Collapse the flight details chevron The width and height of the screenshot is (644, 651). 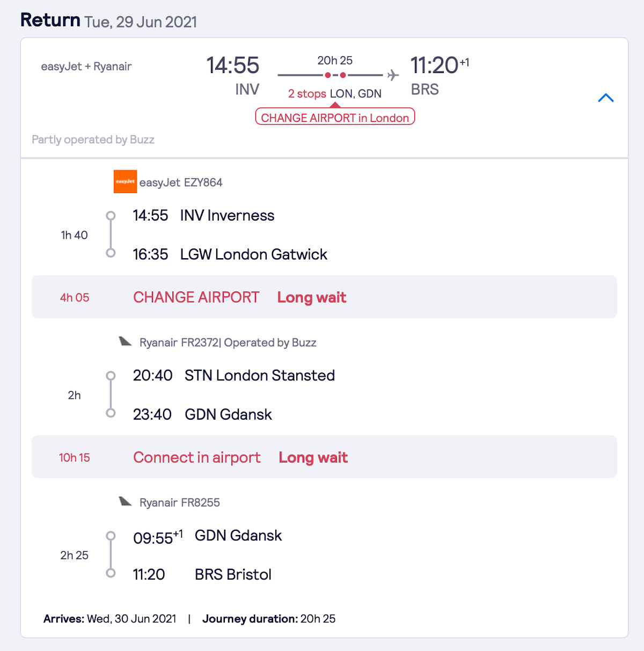pos(605,98)
